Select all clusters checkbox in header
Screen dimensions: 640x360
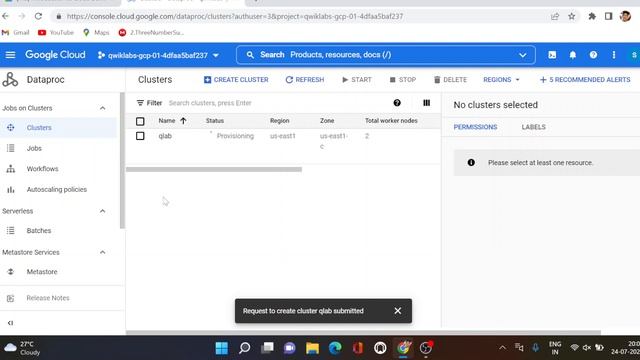click(140, 121)
